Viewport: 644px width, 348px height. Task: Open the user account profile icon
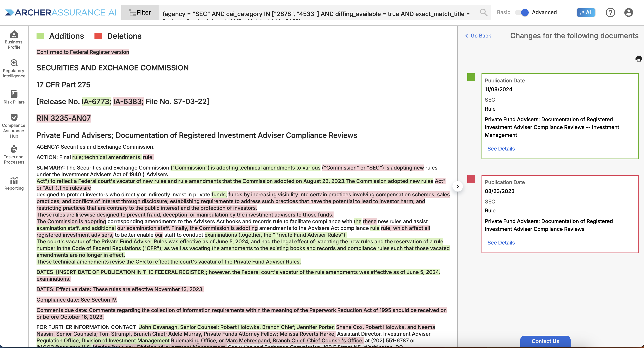click(629, 12)
